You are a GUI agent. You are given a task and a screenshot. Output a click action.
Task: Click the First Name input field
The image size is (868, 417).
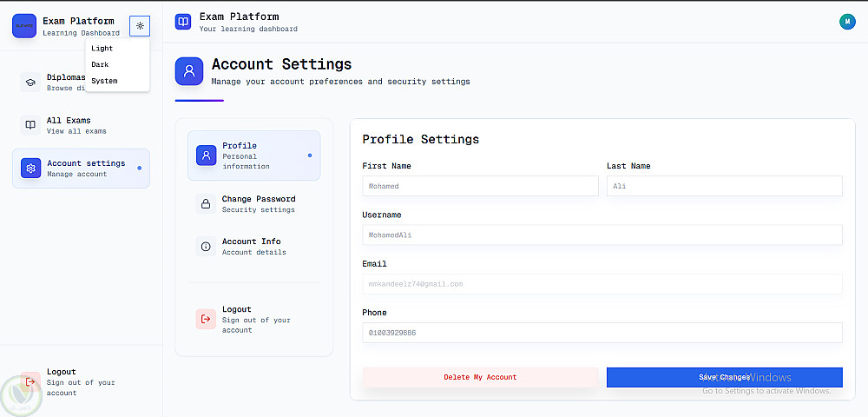click(x=480, y=186)
